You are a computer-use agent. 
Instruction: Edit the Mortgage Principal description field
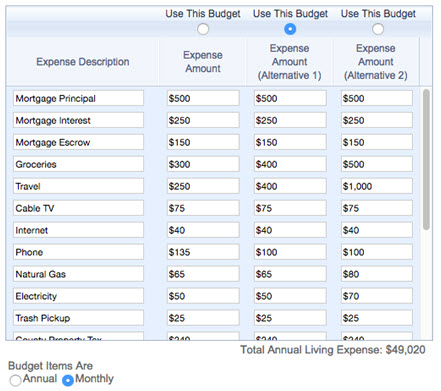(x=78, y=98)
